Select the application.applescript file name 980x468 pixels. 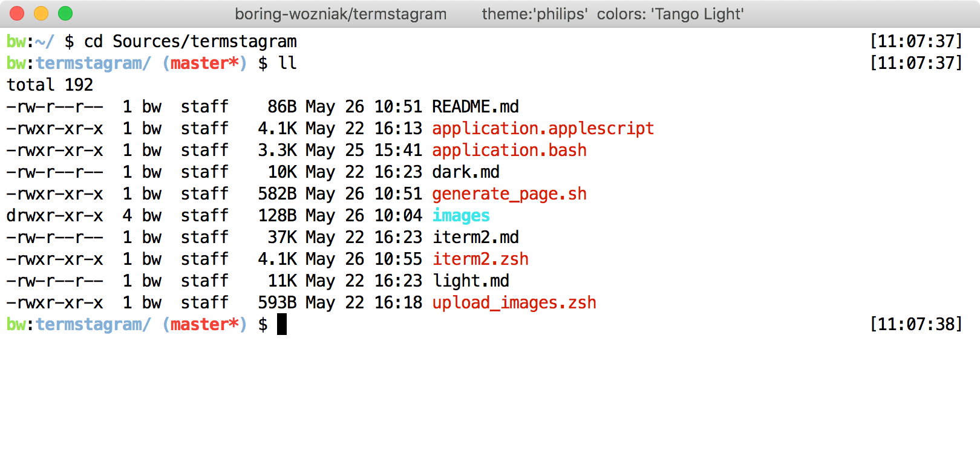(x=543, y=129)
